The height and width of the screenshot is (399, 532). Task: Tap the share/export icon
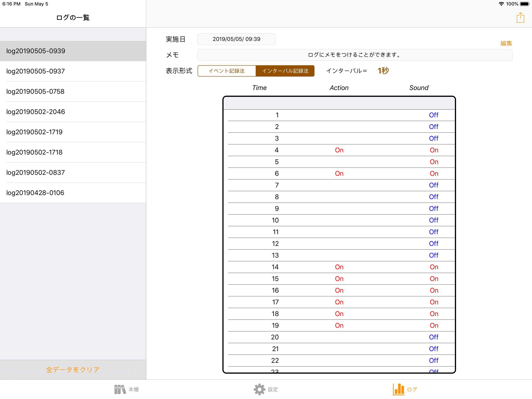pyautogui.click(x=520, y=18)
